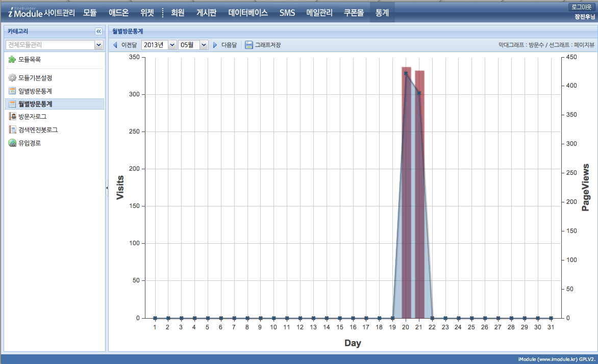
Task: Click the 그래프저장 floppy disk icon
Action: coord(249,45)
